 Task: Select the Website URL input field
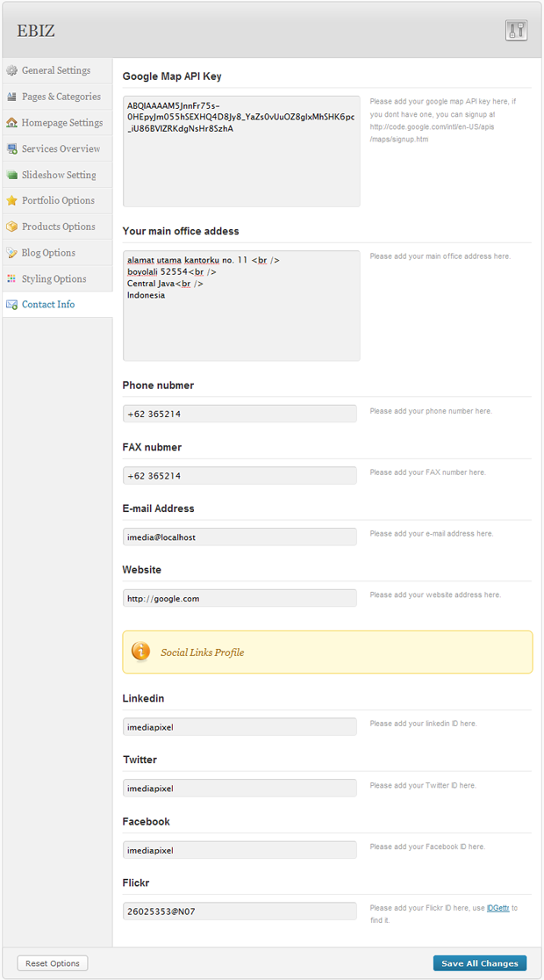tap(240, 598)
